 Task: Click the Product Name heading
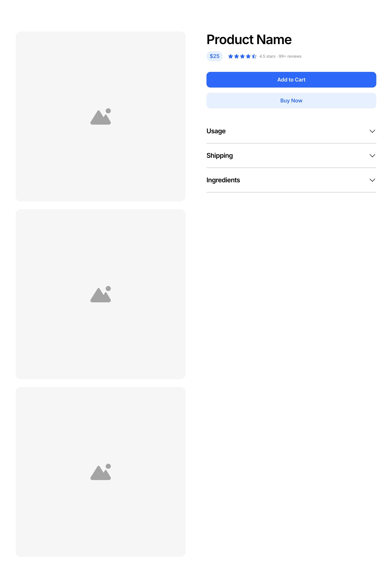(249, 40)
